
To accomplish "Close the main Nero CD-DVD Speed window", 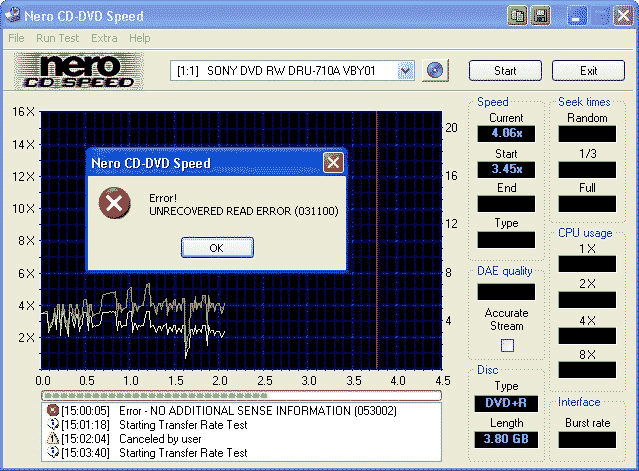I will 624,16.
